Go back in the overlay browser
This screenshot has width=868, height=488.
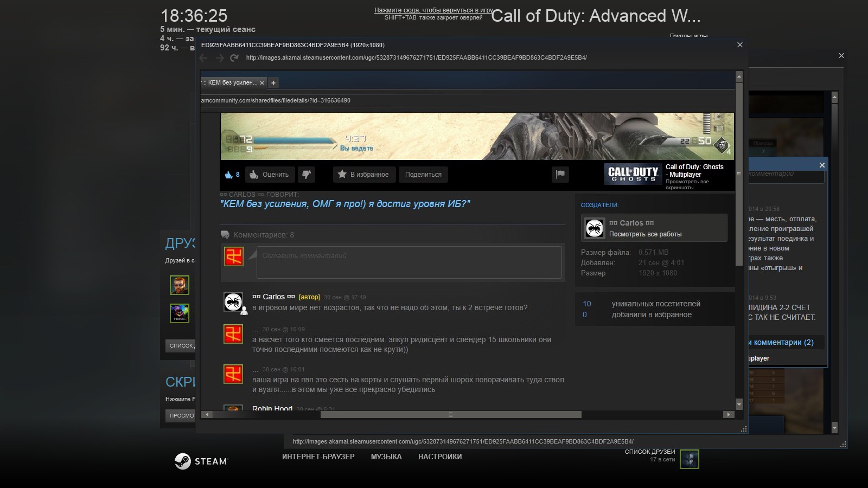tap(204, 58)
